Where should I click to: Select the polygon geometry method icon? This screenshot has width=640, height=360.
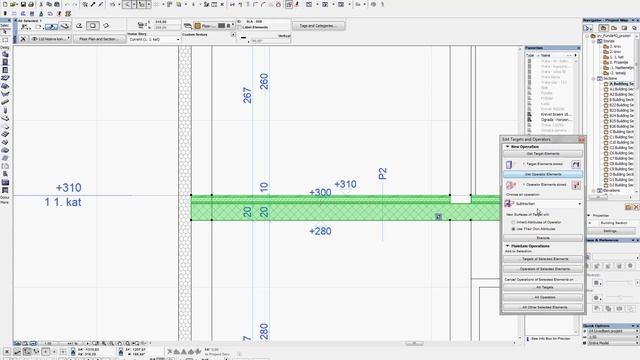tap(79, 26)
